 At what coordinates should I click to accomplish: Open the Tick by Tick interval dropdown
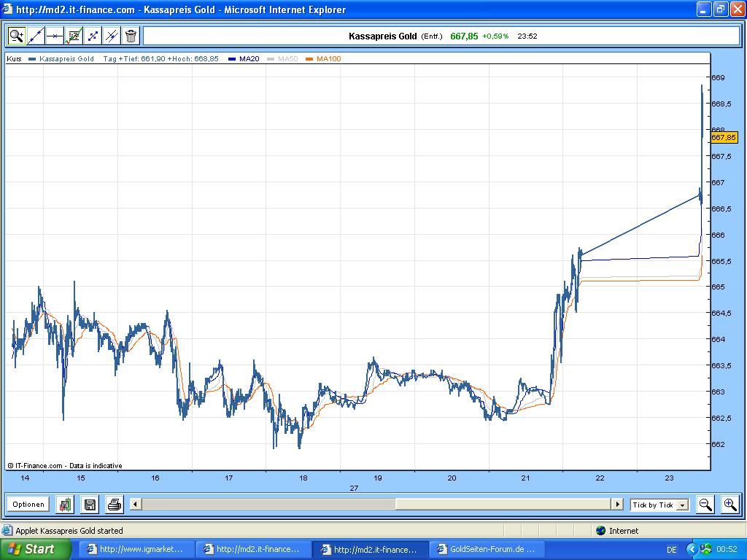pos(659,505)
